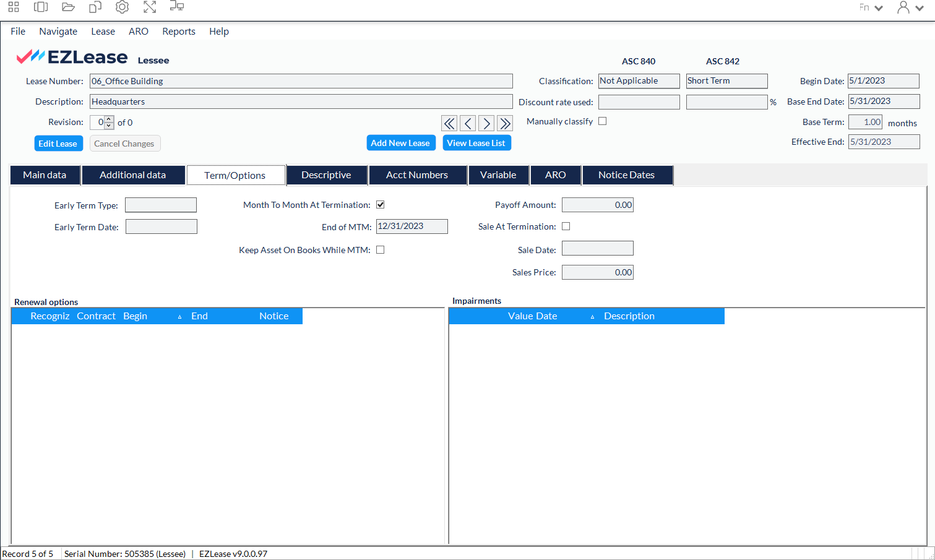The width and height of the screenshot is (935, 560).
Task: Click the End of MTM date field
Action: pos(412,226)
